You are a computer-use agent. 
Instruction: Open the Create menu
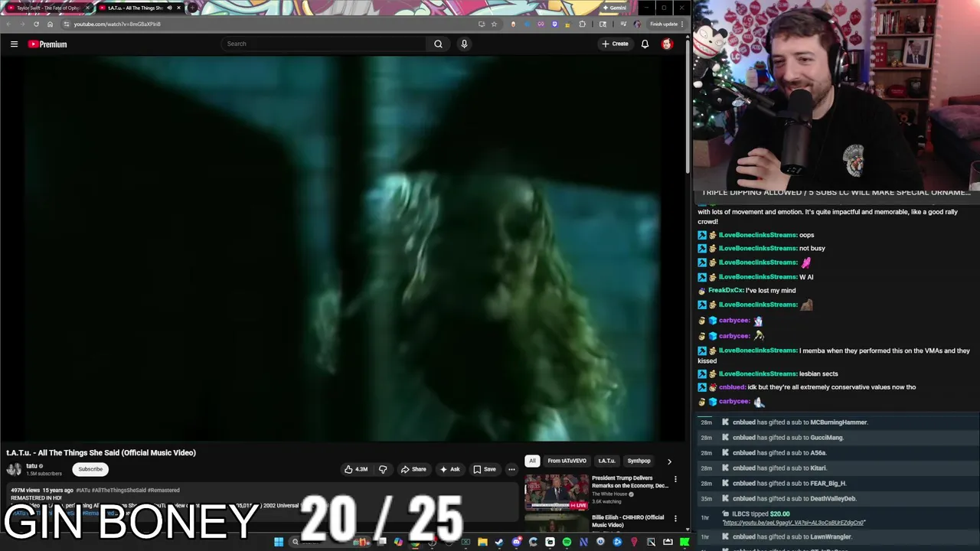tap(615, 44)
